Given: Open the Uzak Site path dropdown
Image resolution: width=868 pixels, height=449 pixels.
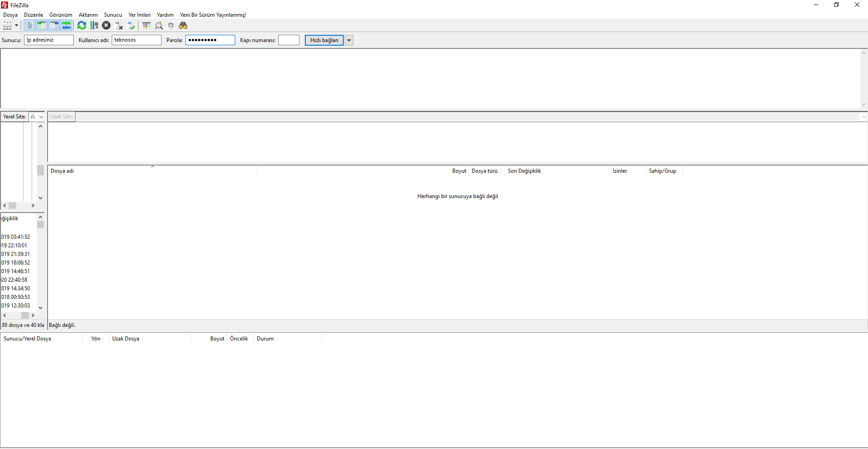Looking at the screenshot, I should pyautogui.click(x=864, y=117).
